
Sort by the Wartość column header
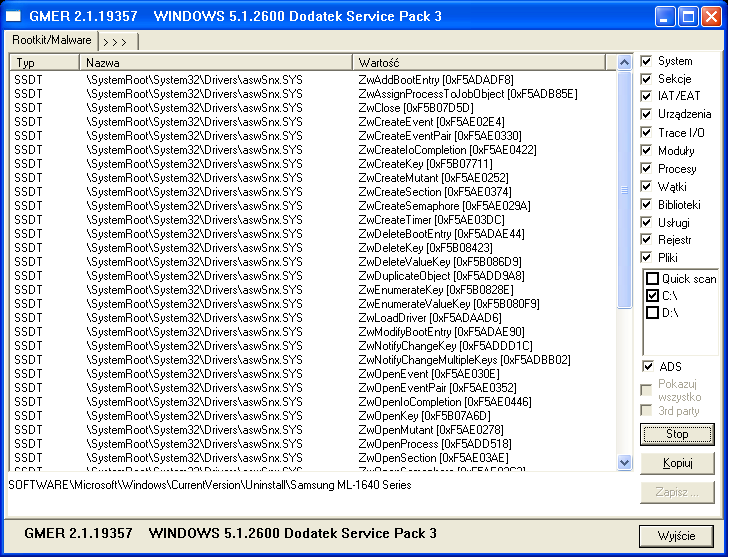tap(479, 62)
